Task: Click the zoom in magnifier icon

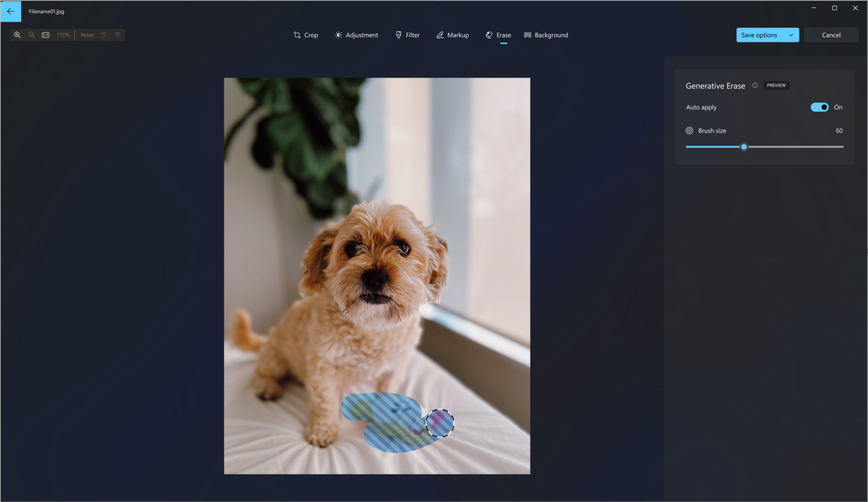Action: click(17, 35)
